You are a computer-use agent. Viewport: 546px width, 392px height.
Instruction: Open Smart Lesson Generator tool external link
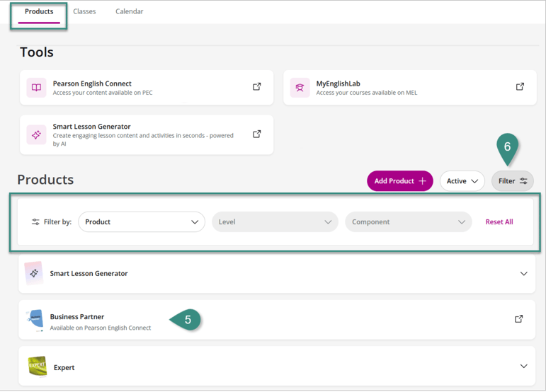coord(257,134)
